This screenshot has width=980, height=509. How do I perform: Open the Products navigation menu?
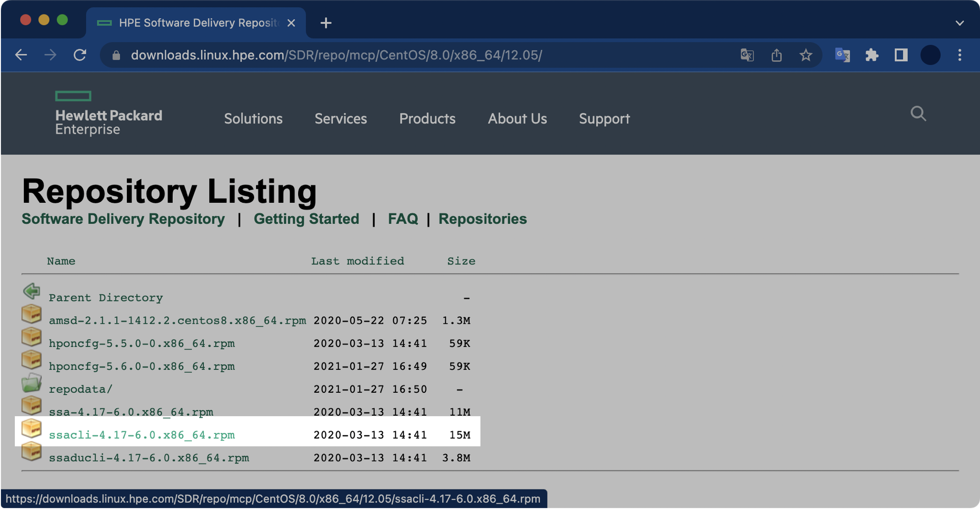(x=427, y=119)
